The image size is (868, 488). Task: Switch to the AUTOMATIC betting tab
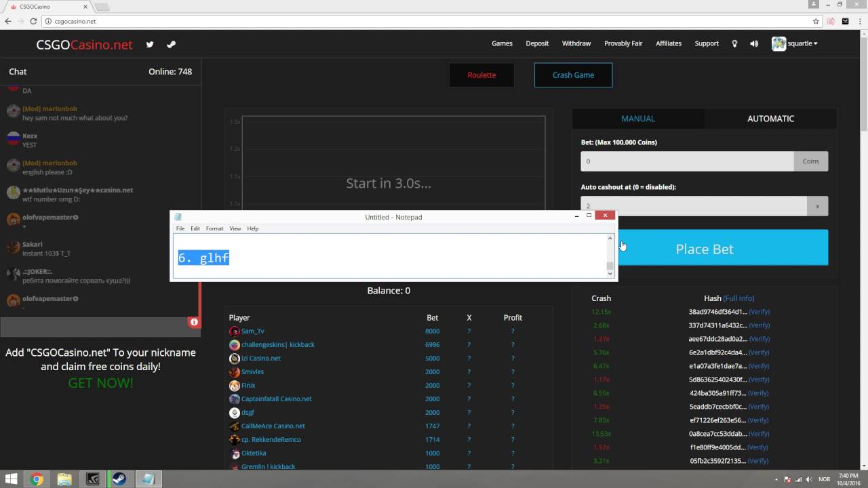click(x=770, y=119)
